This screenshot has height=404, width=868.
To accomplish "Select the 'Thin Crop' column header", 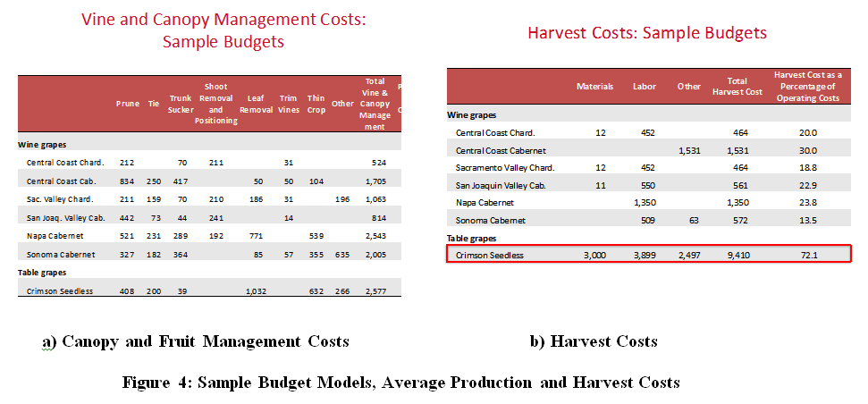I will tap(316, 104).
